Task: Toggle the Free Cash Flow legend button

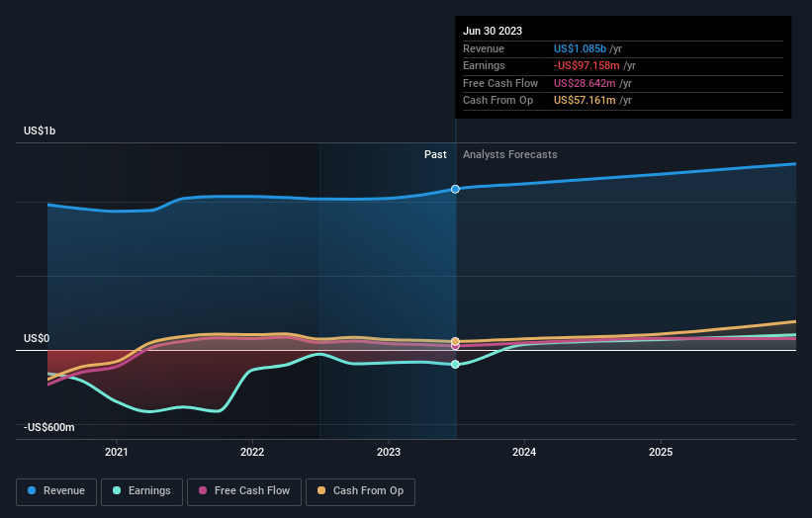Action: point(244,491)
